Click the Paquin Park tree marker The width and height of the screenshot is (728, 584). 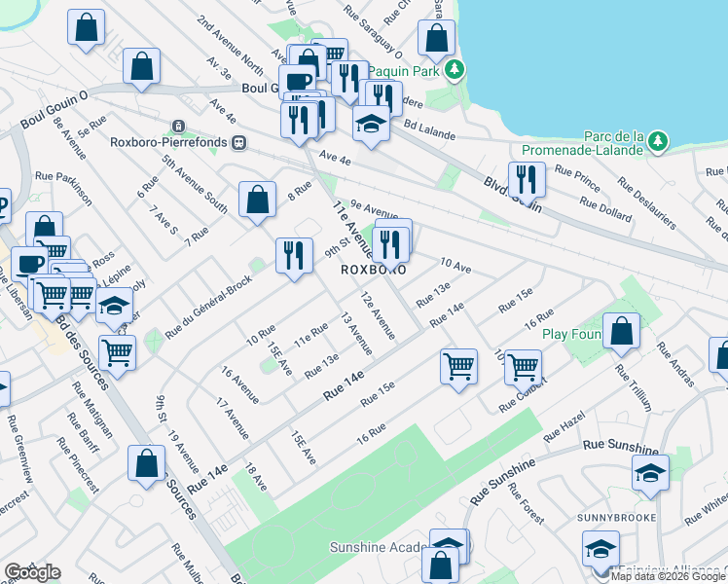pyautogui.click(x=455, y=70)
